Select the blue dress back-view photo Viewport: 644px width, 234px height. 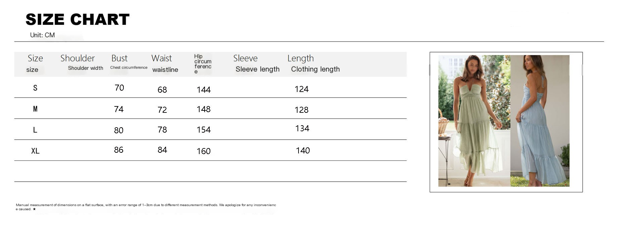click(x=540, y=121)
